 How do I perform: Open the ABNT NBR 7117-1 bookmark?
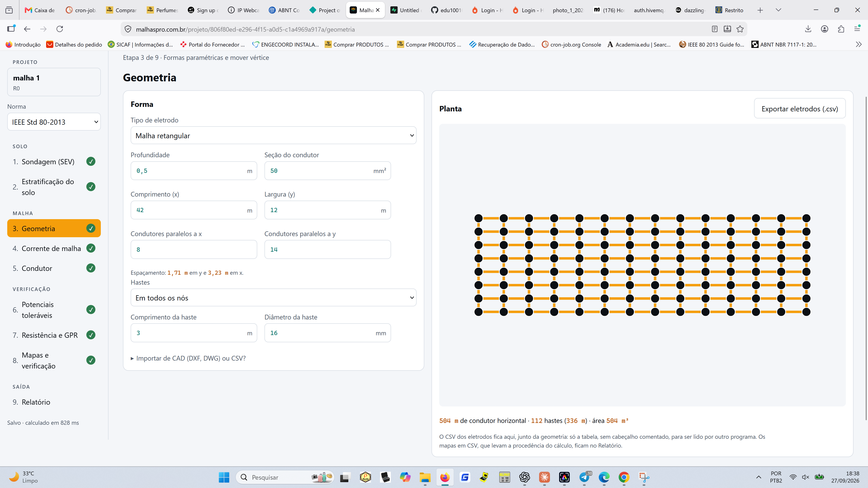coord(784,45)
